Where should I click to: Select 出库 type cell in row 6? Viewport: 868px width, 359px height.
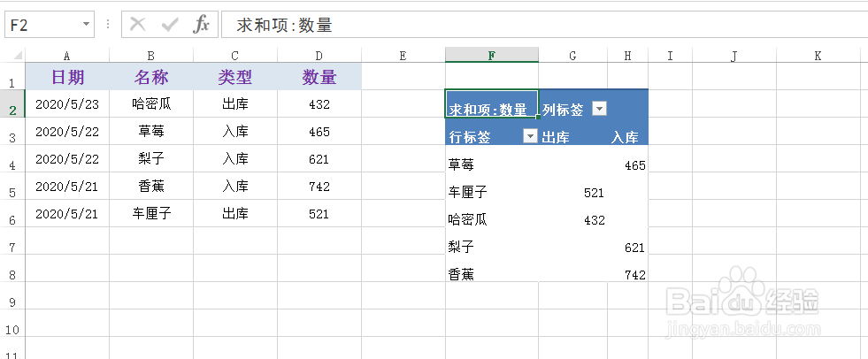[x=235, y=214]
